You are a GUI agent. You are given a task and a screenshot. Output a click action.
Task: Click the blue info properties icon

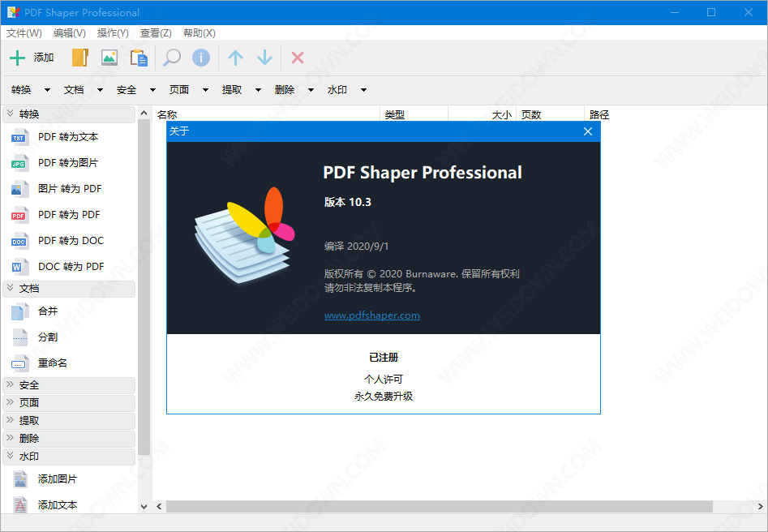tap(201, 58)
